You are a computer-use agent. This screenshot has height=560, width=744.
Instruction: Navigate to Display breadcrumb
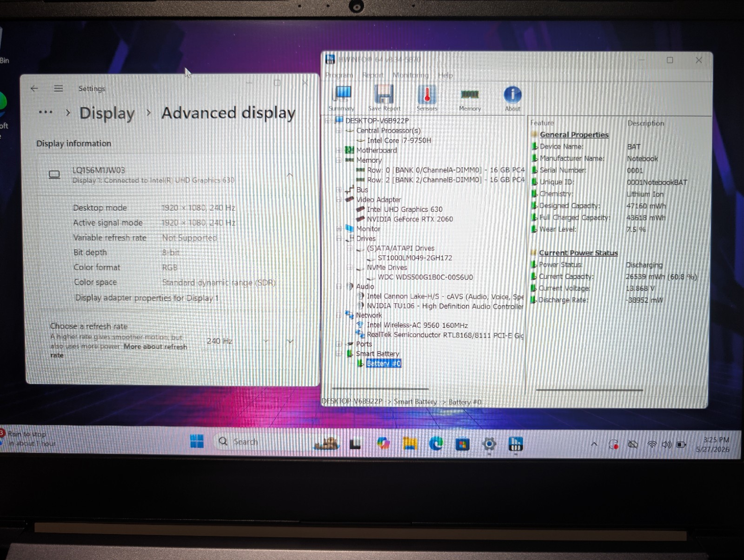(107, 113)
